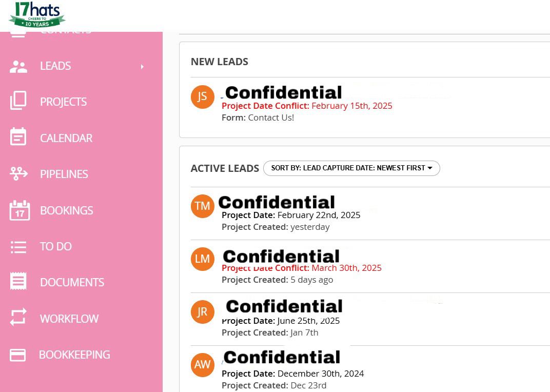Click the Bookings calendar-17 icon

point(19,210)
